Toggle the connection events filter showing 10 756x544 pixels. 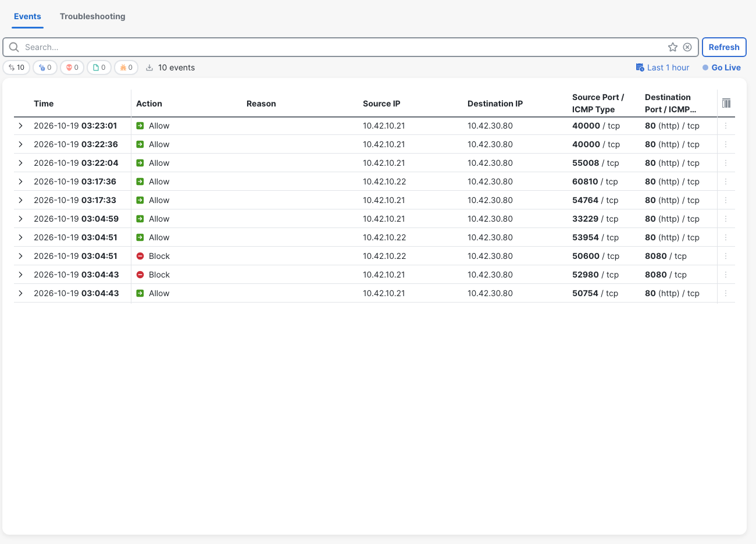click(x=16, y=67)
